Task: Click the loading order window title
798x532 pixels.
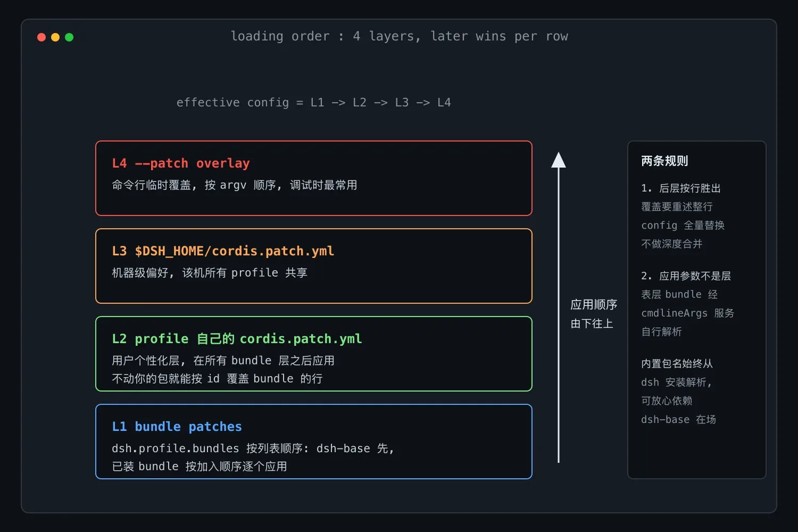Action: click(399, 36)
